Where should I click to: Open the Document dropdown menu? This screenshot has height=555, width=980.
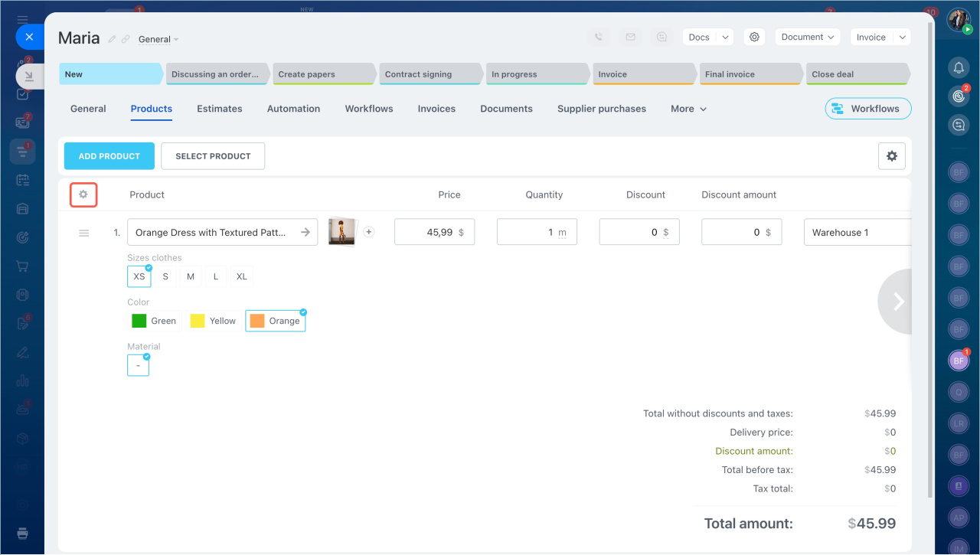(807, 37)
